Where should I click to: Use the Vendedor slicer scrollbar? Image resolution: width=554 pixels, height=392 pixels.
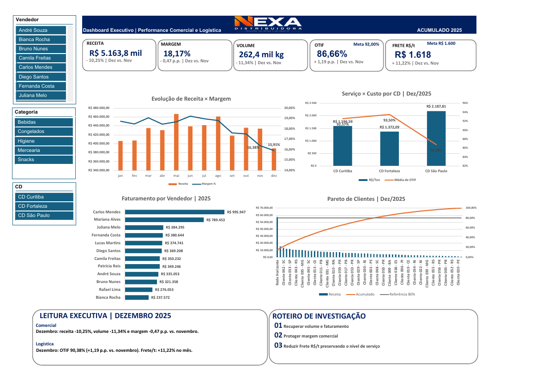click(71, 63)
